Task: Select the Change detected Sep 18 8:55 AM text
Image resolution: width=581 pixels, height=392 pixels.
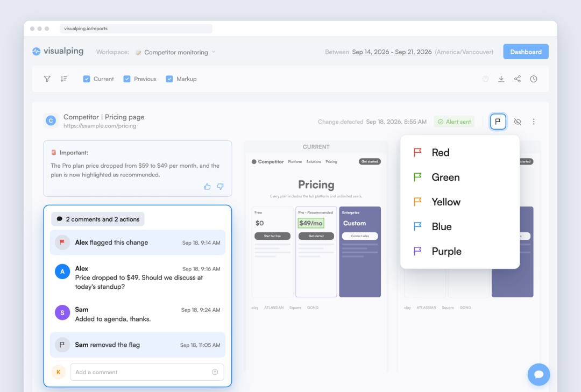Action: pos(372,122)
